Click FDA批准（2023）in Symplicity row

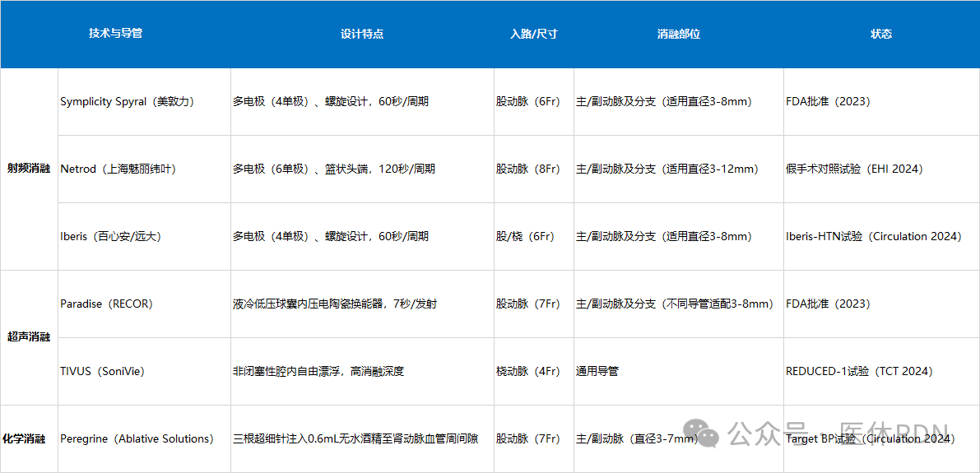click(x=881, y=102)
